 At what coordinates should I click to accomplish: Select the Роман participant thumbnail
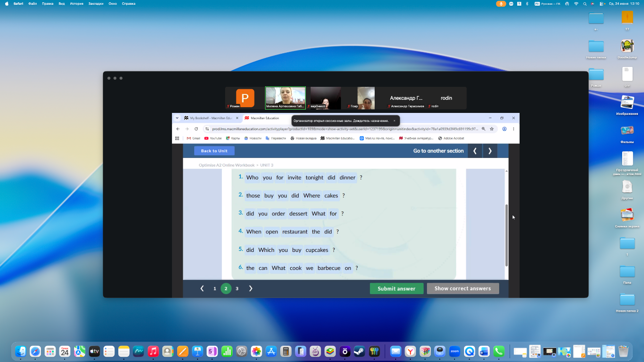pos(244,98)
